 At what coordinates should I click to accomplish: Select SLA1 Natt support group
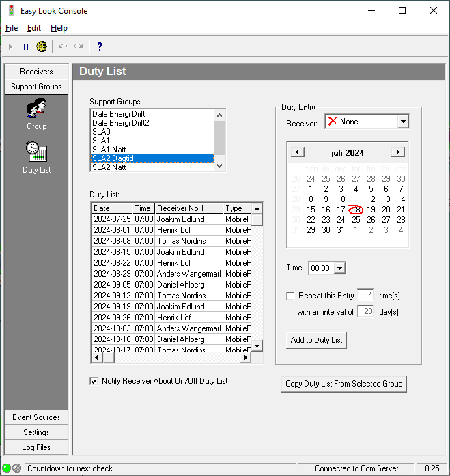[x=152, y=150]
